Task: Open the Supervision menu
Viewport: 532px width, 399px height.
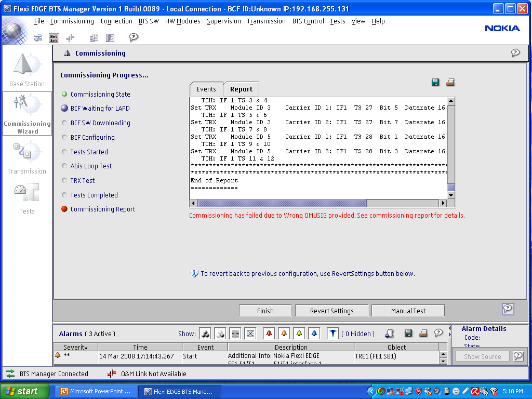Action: [223, 21]
